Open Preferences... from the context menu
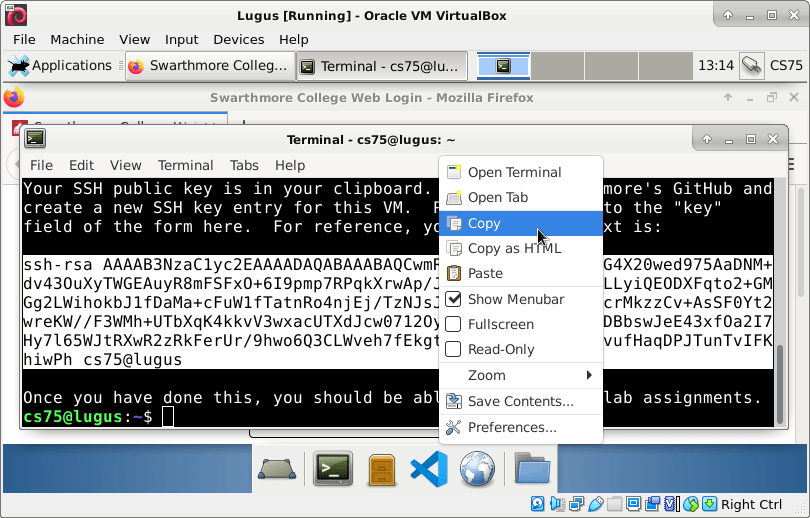 521,427
